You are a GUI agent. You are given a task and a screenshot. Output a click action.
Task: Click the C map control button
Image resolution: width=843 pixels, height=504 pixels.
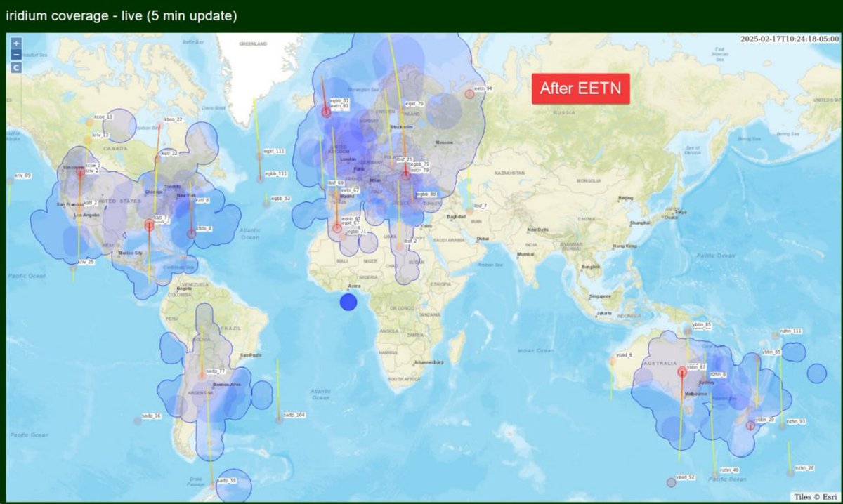15,68
